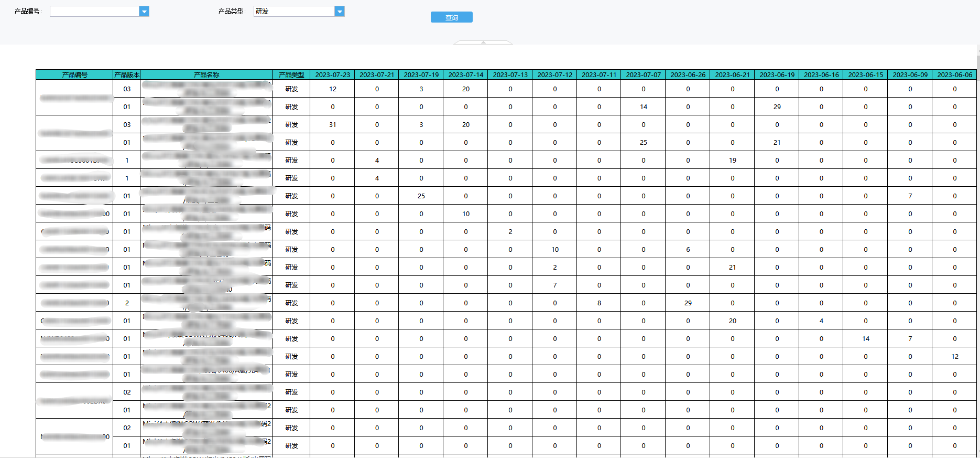Click the cell with value 8
980x458 pixels.
tap(599, 303)
